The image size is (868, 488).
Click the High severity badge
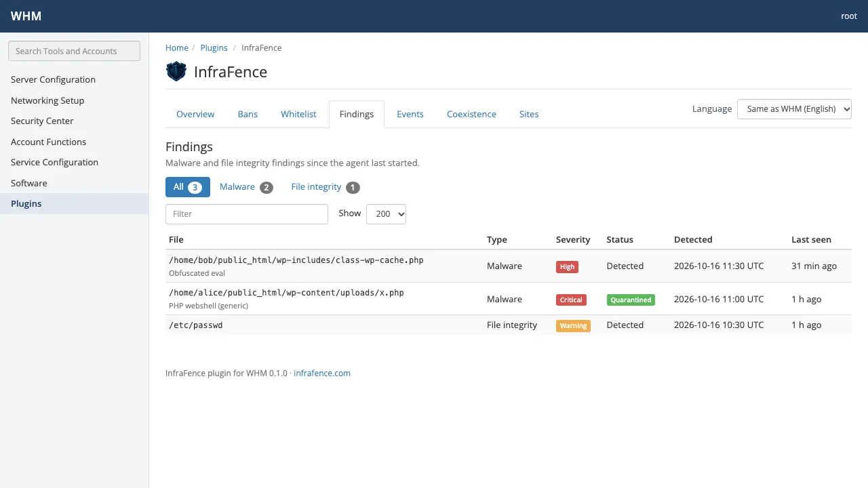567,267
